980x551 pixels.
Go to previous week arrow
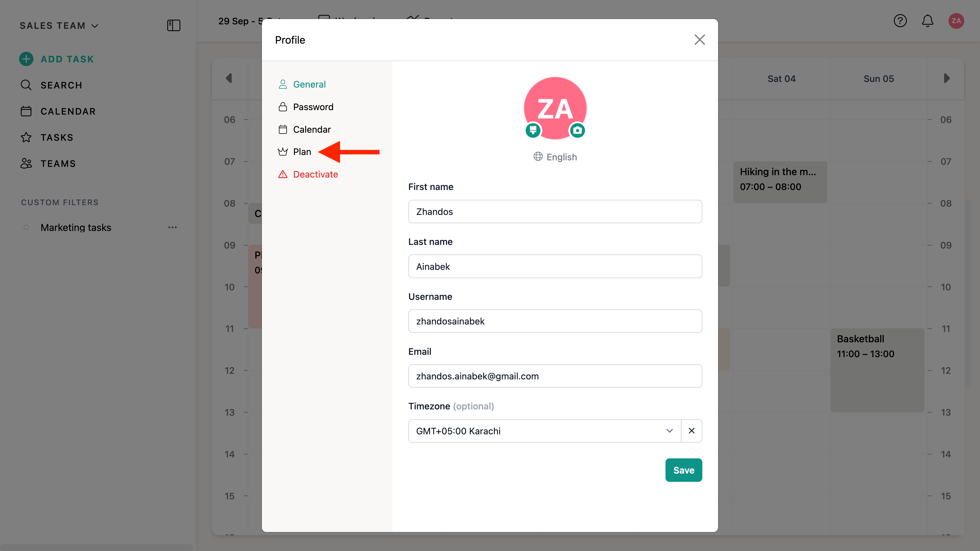(x=229, y=78)
